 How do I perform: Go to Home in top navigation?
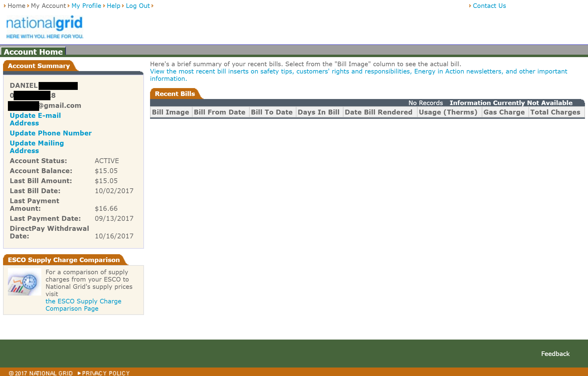[x=16, y=6]
